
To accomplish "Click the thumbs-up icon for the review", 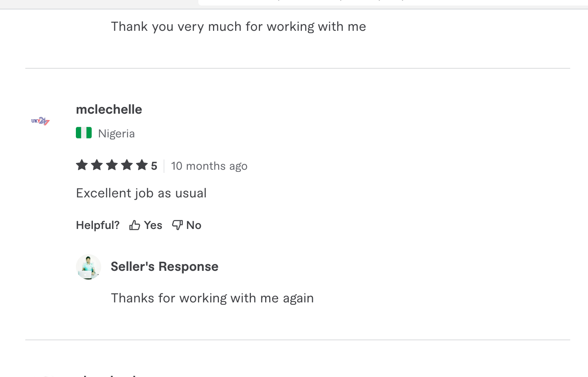I will 135,225.
